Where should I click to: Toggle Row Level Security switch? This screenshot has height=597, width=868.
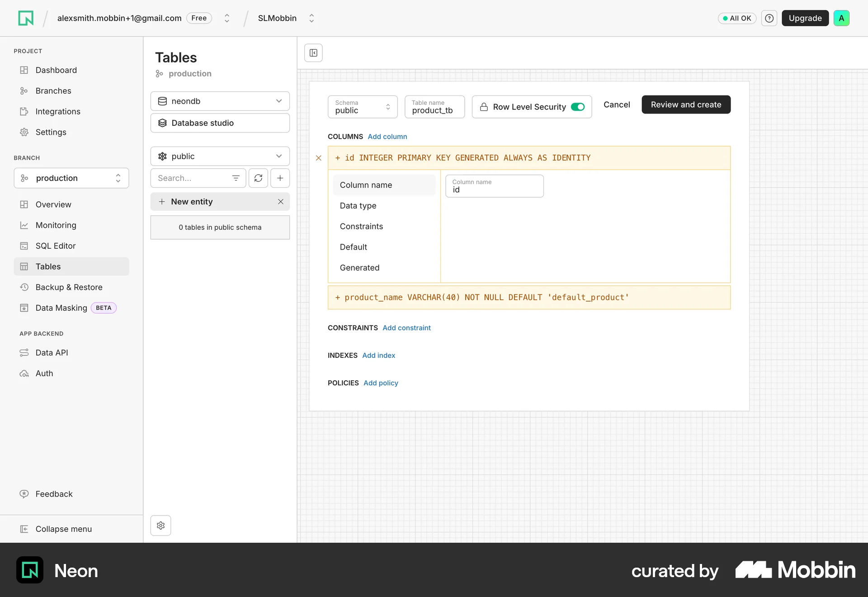[578, 107]
